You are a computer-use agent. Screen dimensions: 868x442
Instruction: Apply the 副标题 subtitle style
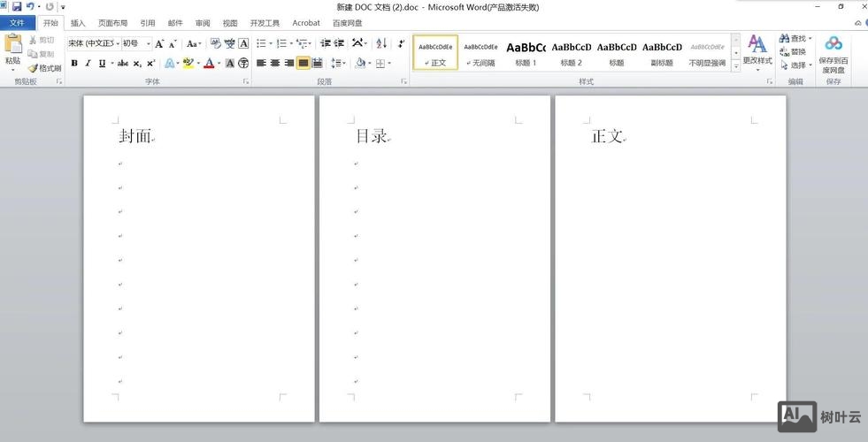[x=662, y=53]
